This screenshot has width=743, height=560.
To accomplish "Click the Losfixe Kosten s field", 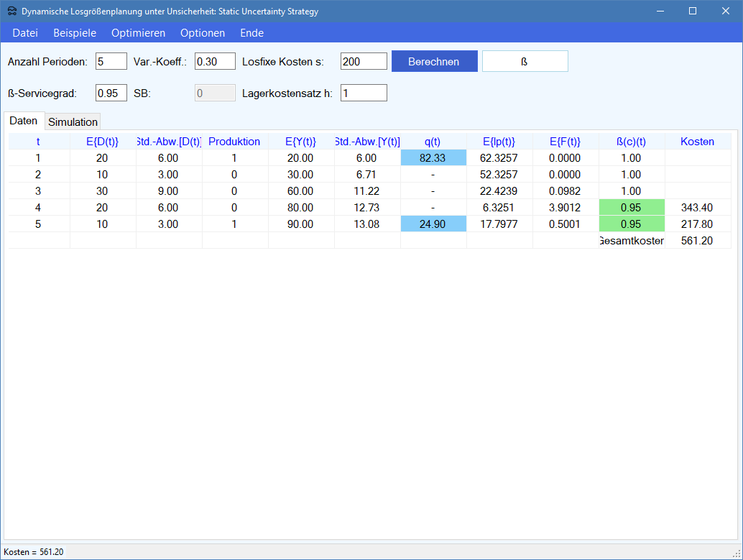I will point(364,62).
